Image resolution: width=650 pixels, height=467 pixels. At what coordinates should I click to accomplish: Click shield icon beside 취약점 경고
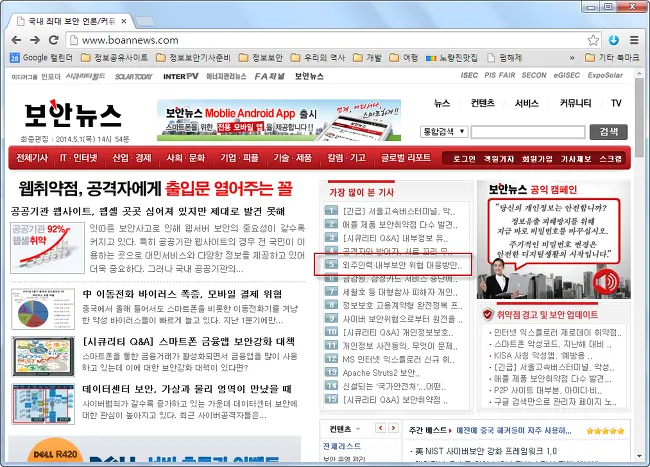click(x=488, y=315)
